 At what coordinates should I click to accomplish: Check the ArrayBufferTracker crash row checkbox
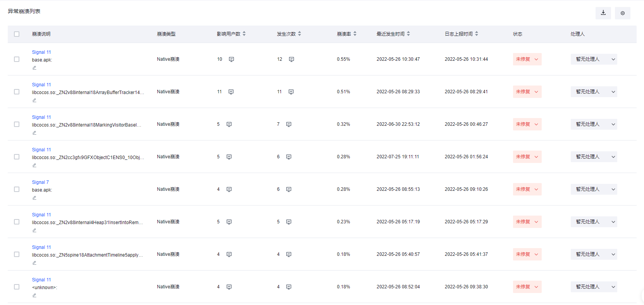coord(17,92)
